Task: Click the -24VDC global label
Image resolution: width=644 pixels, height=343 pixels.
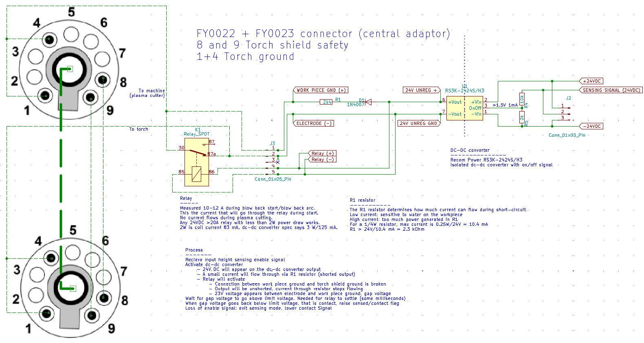Action: (591, 126)
